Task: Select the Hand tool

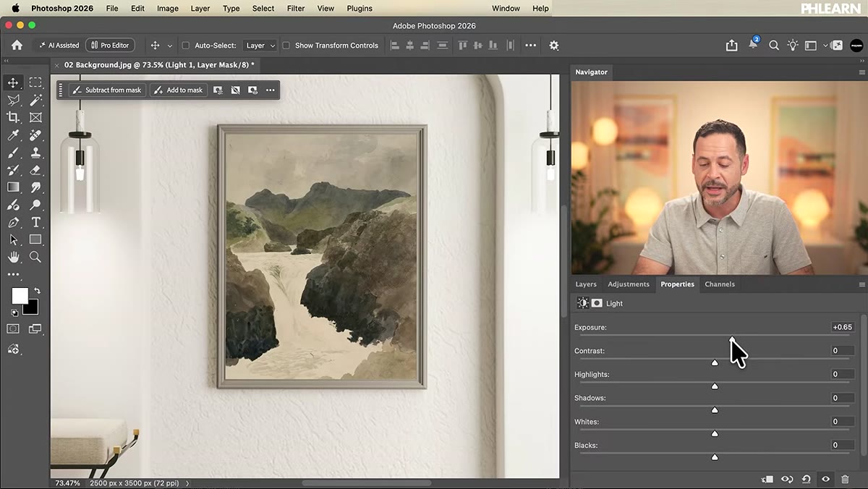Action: tap(13, 257)
